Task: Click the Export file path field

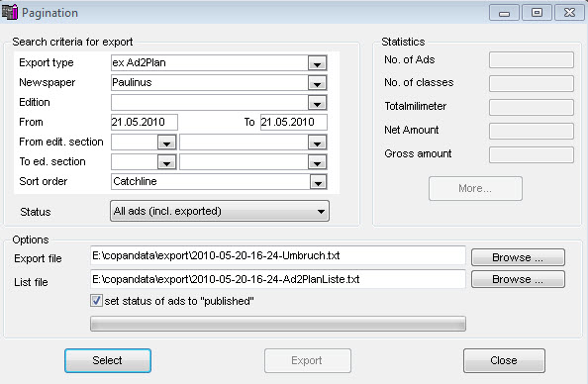Action: tap(278, 255)
